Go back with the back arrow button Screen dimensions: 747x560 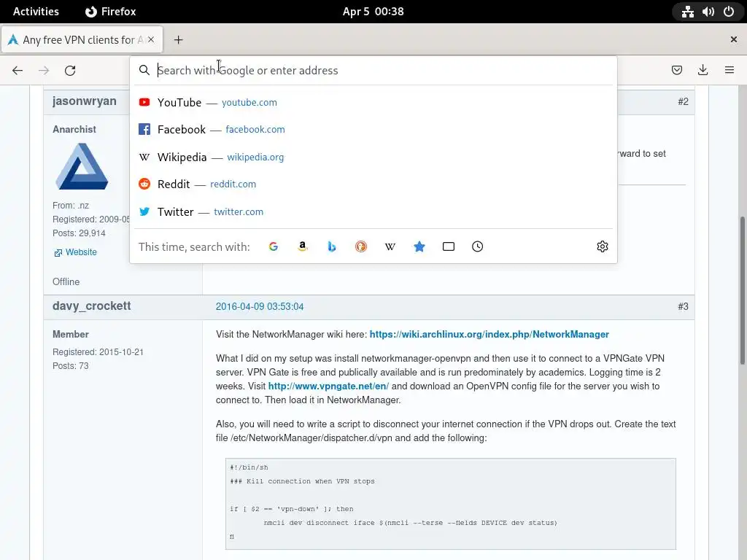click(18, 71)
